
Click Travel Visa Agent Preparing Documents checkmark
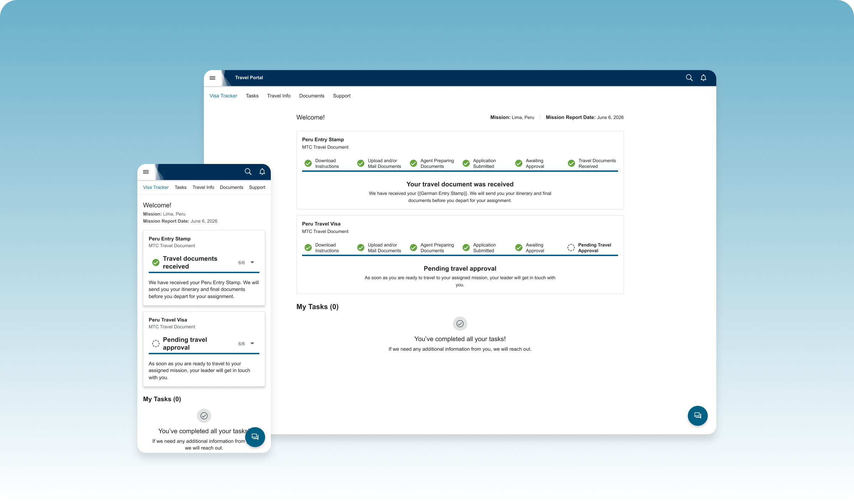click(x=413, y=248)
